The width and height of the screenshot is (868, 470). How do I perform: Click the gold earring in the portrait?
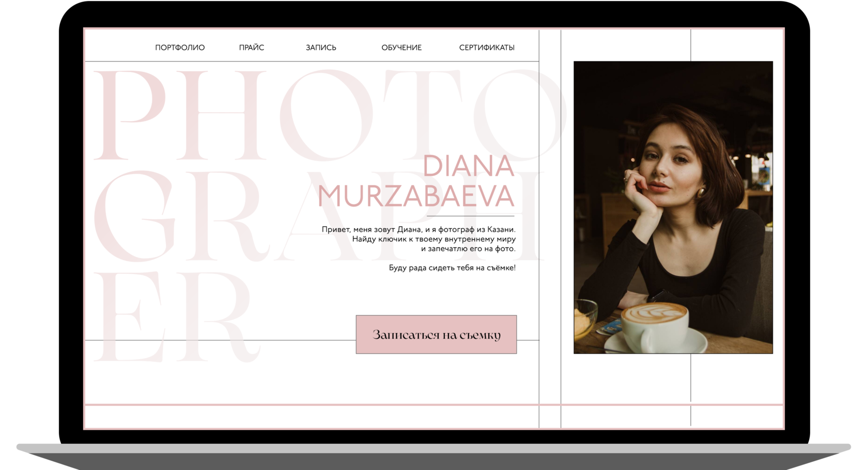pyautogui.click(x=702, y=193)
